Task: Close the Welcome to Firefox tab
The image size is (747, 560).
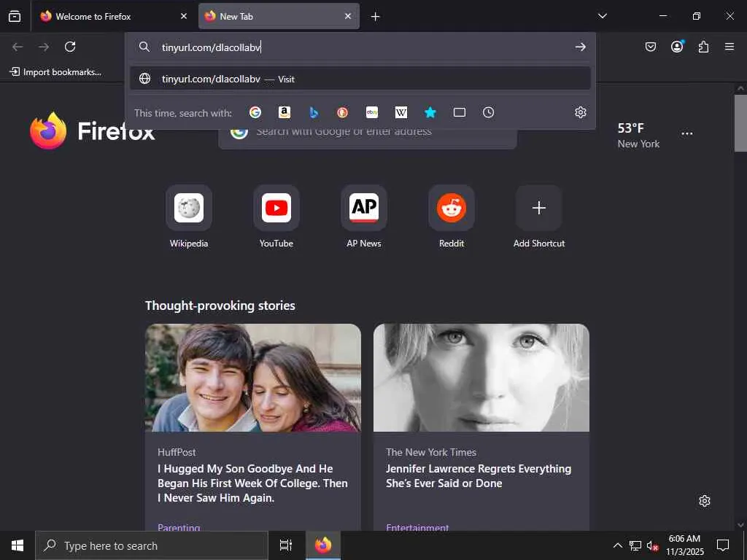Action: coord(184,16)
